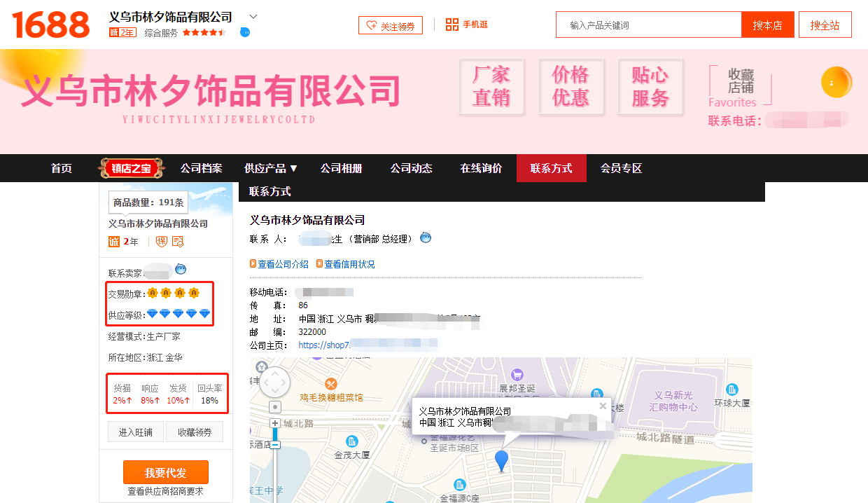Screen dimensions: 868x503
Task: Click the orange 我要代发 button
Action: (x=166, y=472)
